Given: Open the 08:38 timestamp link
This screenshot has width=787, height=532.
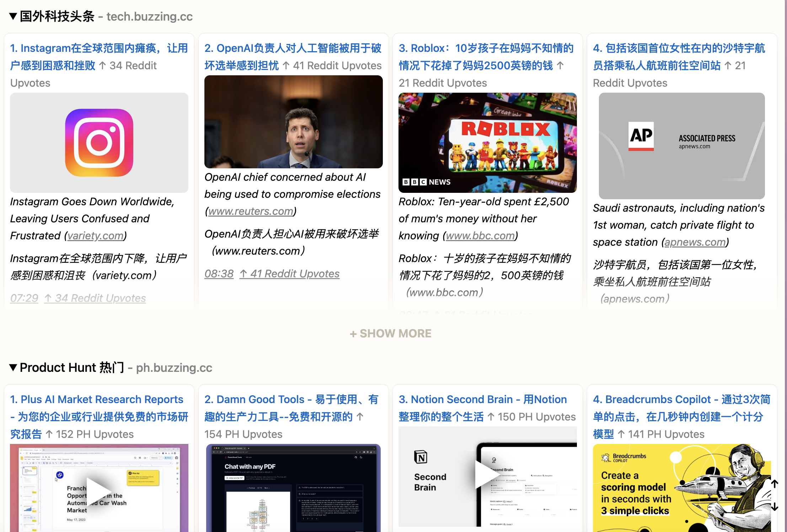Looking at the screenshot, I should click(219, 273).
